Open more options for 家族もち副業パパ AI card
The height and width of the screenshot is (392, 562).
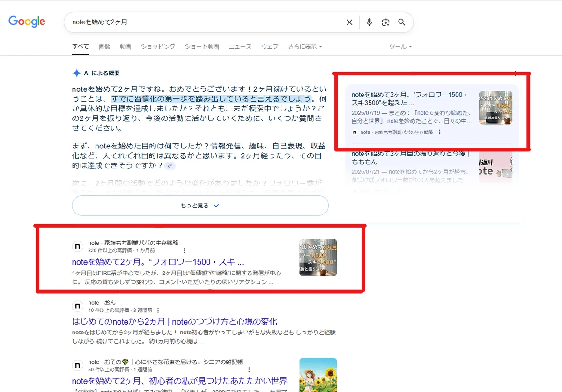pos(439,133)
